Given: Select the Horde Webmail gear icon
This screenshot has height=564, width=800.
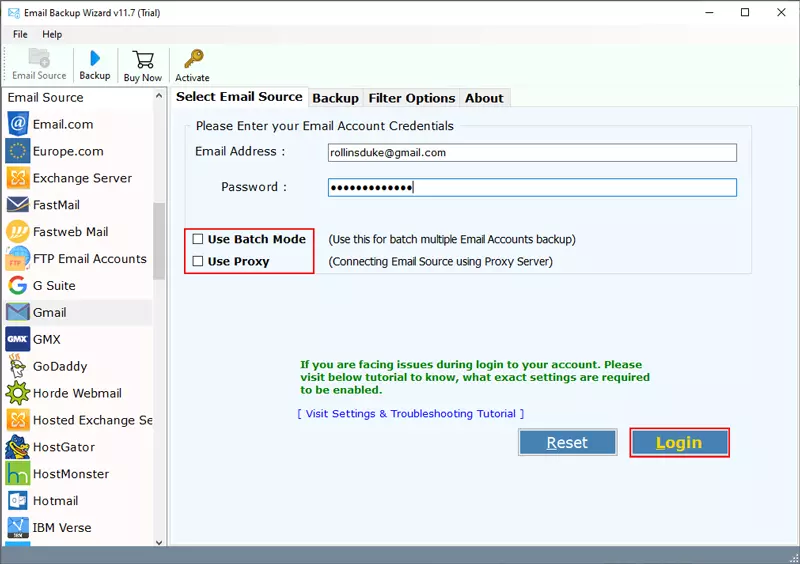Looking at the screenshot, I should [18, 393].
